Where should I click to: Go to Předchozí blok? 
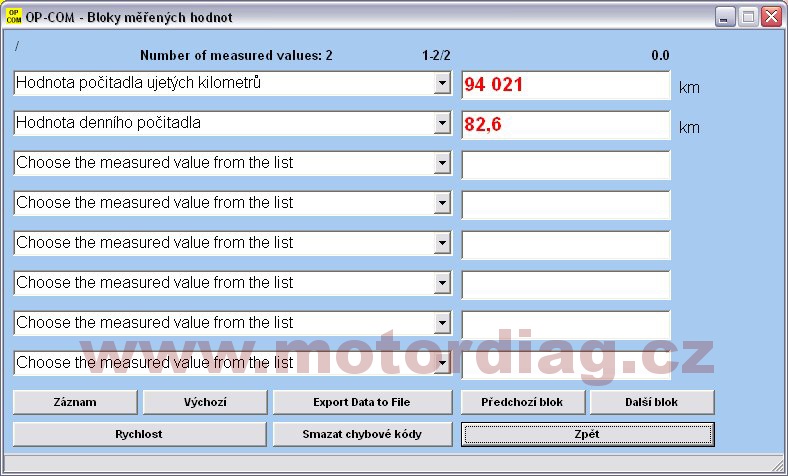522,402
